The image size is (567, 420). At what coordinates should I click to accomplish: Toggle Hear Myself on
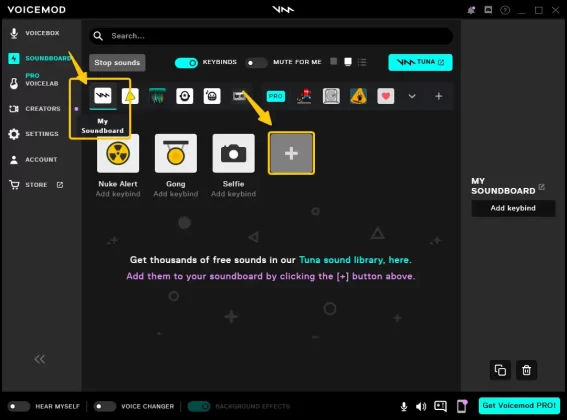click(x=19, y=406)
